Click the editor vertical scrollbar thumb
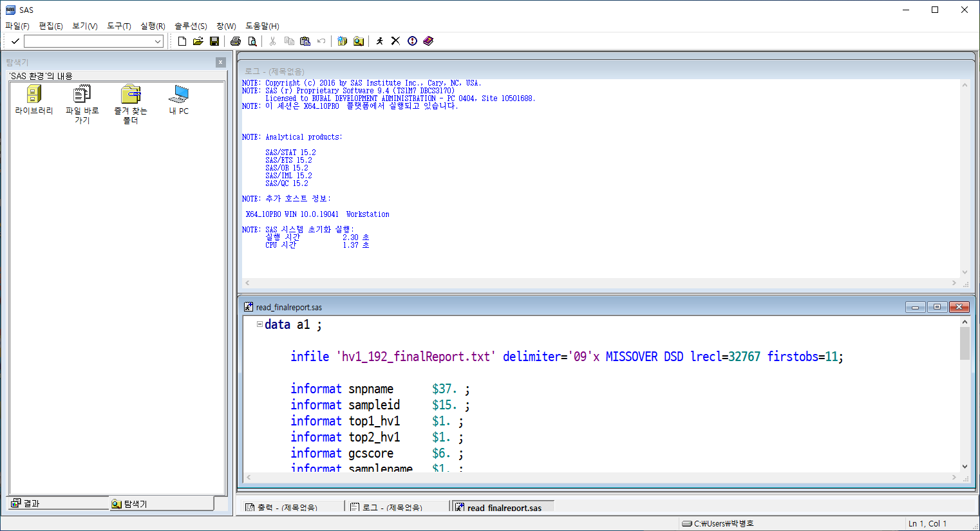The height and width of the screenshot is (531, 980). pos(965,343)
